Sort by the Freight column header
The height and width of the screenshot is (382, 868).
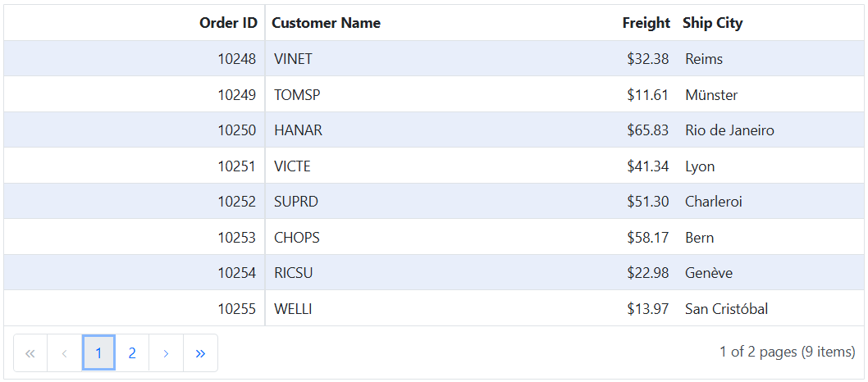[646, 23]
